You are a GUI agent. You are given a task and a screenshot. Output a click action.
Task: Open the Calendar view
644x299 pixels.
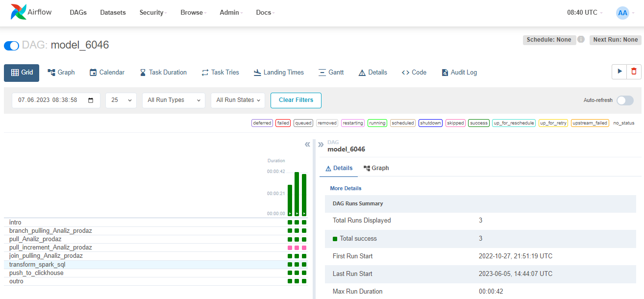click(x=107, y=72)
